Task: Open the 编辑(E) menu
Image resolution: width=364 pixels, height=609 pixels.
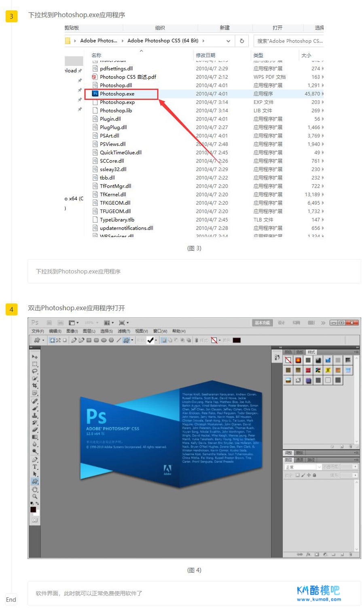Action: [55, 331]
